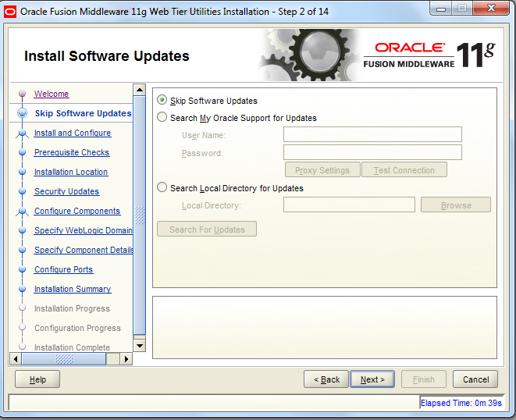This screenshot has height=420, width=516.
Task: Select Skip Software Updates radio button
Action: tap(162, 100)
